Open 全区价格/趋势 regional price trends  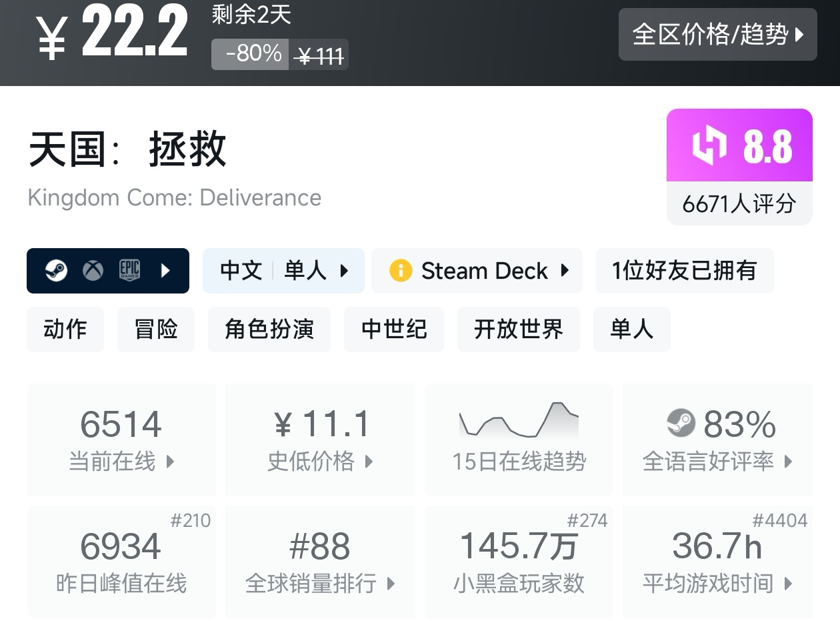coord(717,34)
